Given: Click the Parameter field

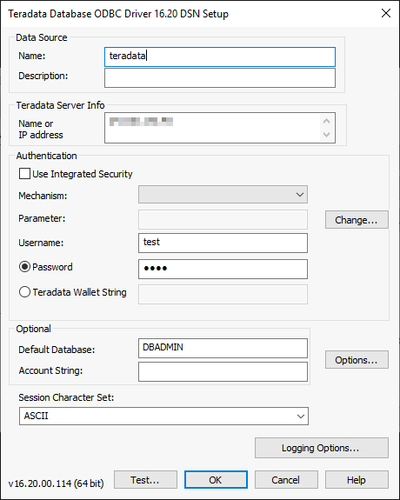Looking at the screenshot, I should click(223, 219).
